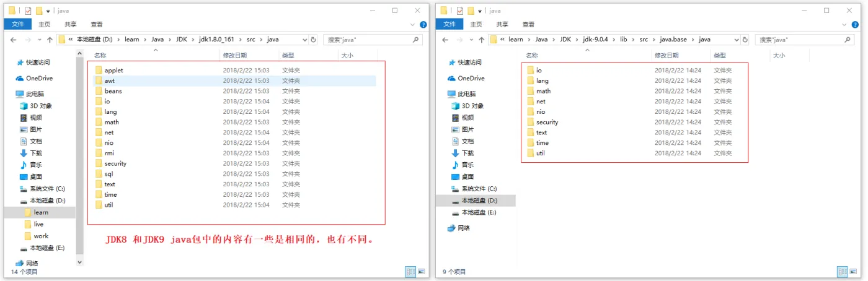Viewport: 868px width, 281px height.
Task: Select the sql folder icon
Action: pyautogui.click(x=99, y=173)
